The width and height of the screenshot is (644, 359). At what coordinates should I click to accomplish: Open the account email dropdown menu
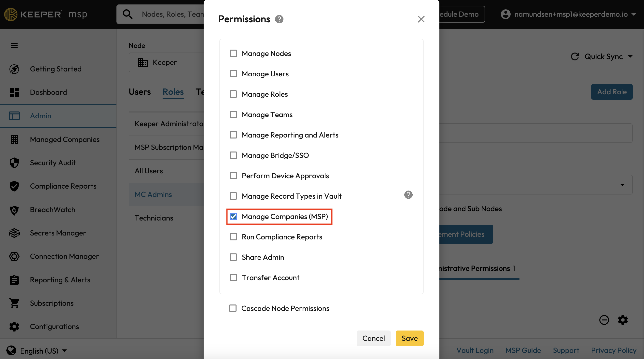[633, 14]
